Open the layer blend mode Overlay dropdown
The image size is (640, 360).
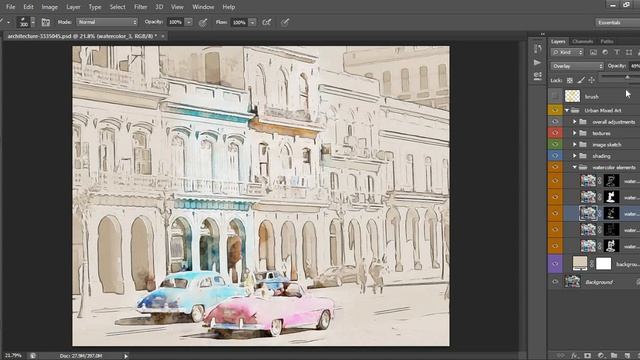click(577, 66)
